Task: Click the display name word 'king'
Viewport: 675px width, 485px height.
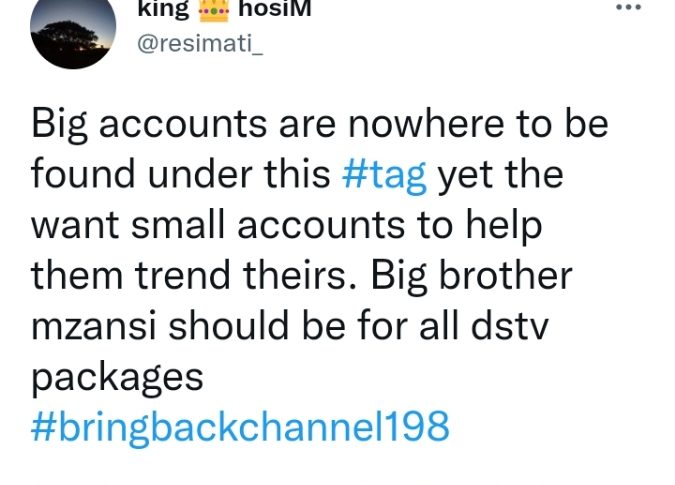Action: click(163, 9)
